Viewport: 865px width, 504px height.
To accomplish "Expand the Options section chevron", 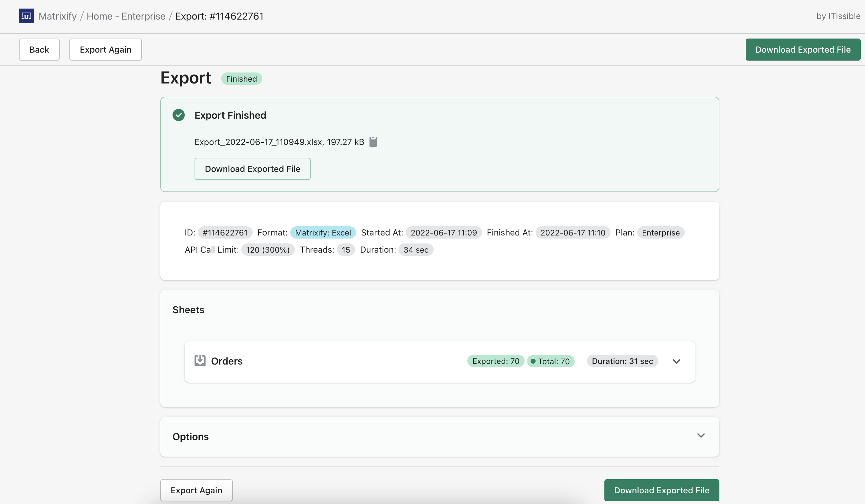I will coord(701,435).
